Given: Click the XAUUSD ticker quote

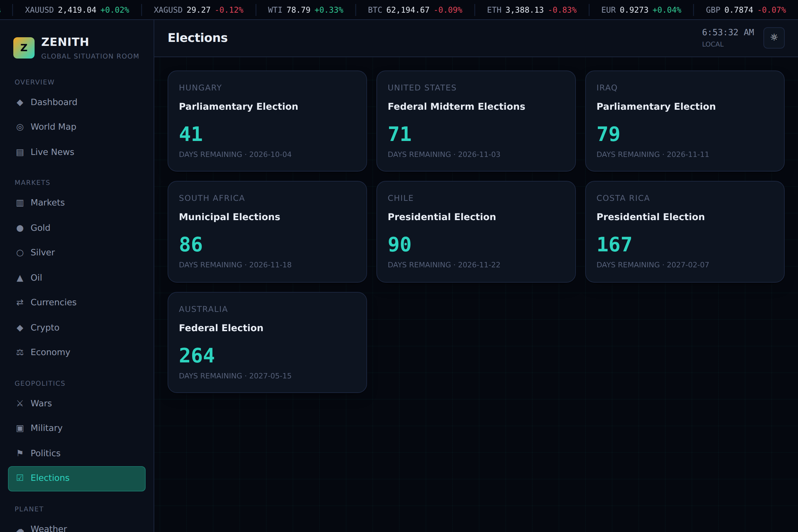Looking at the screenshot, I should point(77,10).
